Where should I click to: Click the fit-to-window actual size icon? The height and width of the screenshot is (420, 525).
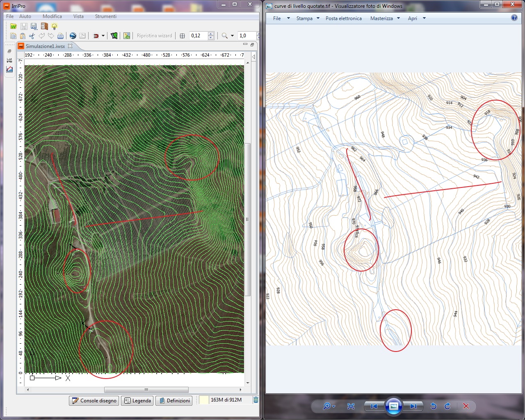(351, 406)
